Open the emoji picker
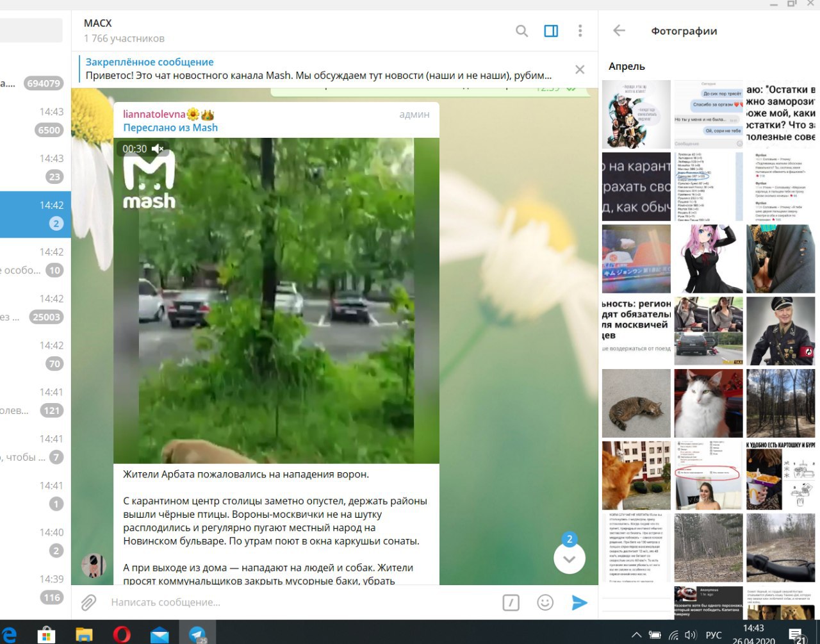 pos(545,602)
